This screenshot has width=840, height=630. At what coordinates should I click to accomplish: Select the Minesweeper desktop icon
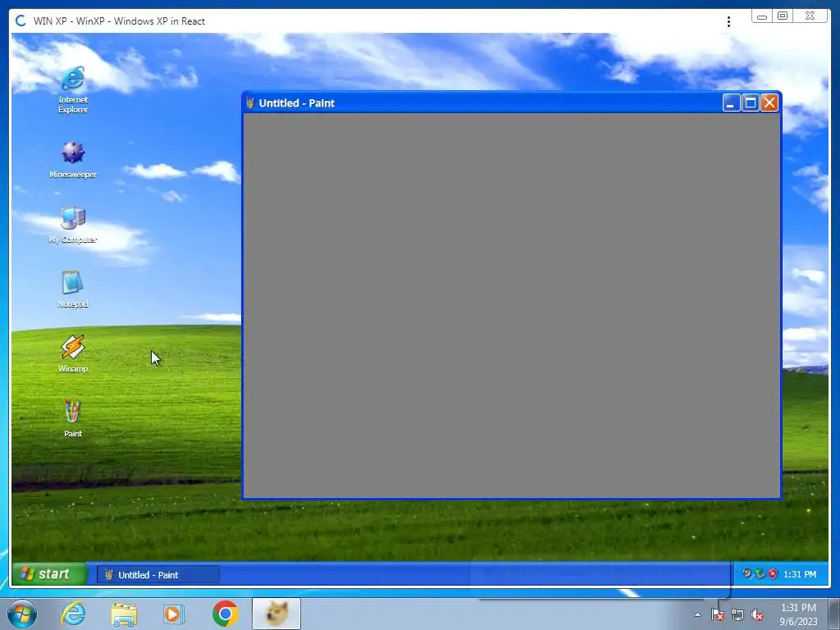pos(73,159)
